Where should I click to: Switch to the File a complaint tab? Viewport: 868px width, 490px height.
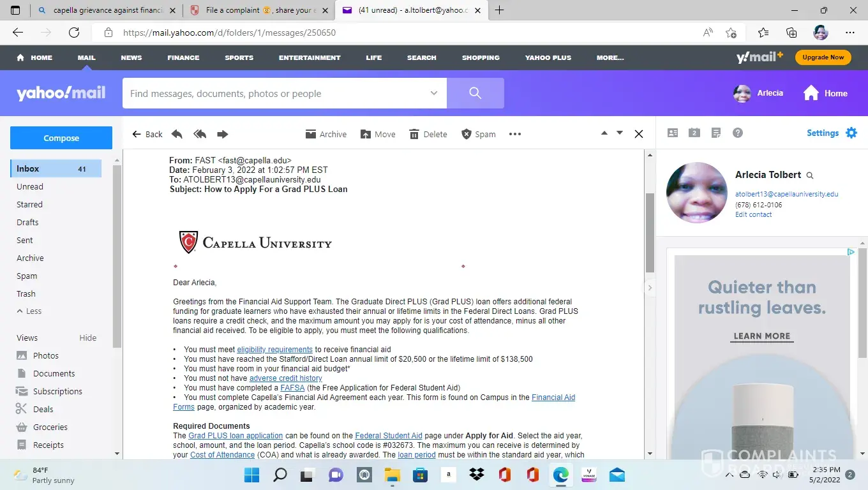click(x=258, y=10)
